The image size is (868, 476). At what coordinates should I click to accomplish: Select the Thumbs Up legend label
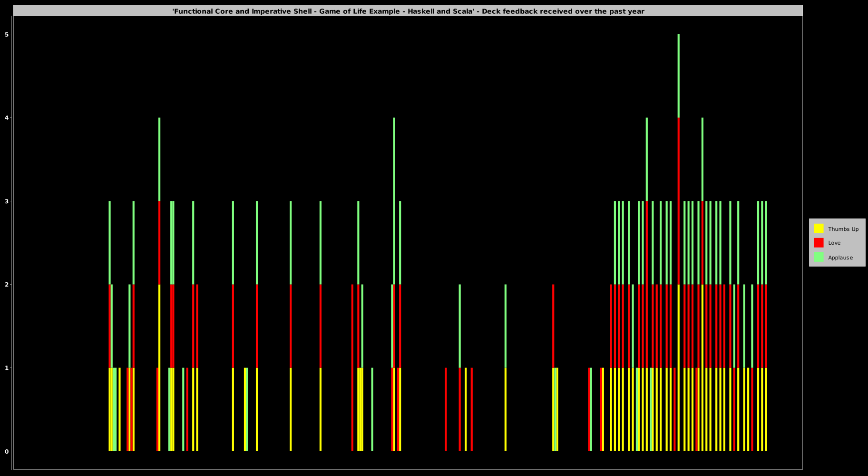(843, 229)
